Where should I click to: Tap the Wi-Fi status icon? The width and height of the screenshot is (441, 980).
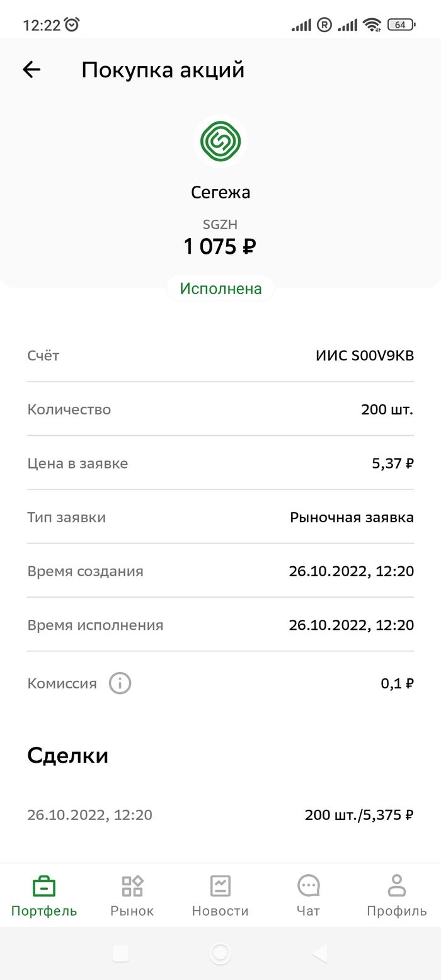[x=372, y=25]
